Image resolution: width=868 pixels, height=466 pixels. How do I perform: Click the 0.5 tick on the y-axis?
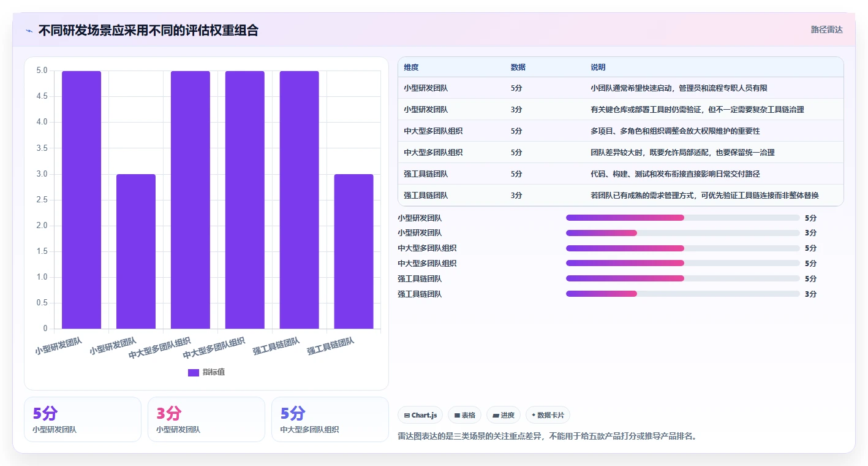coord(42,303)
